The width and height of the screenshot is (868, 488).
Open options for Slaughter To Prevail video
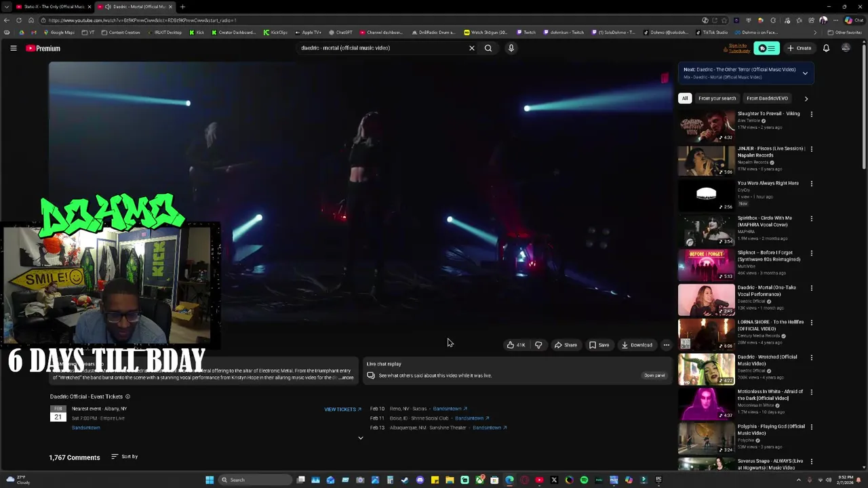pyautogui.click(x=811, y=115)
